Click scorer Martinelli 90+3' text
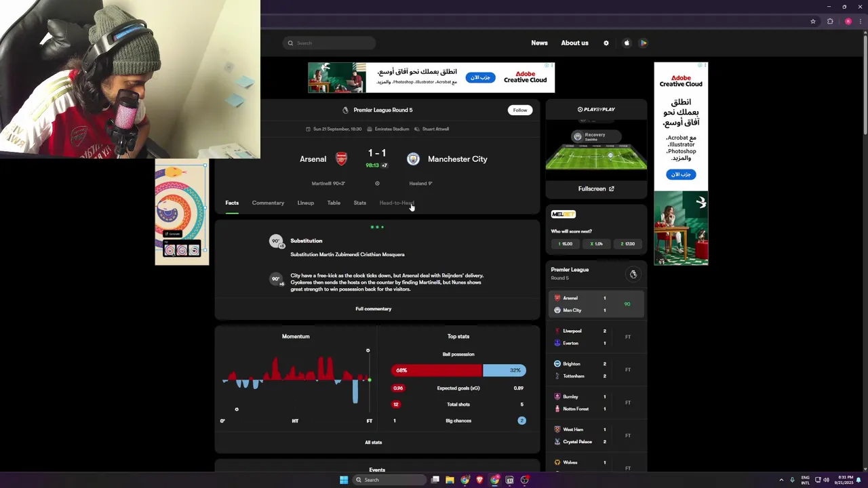 pyautogui.click(x=329, y=184)
